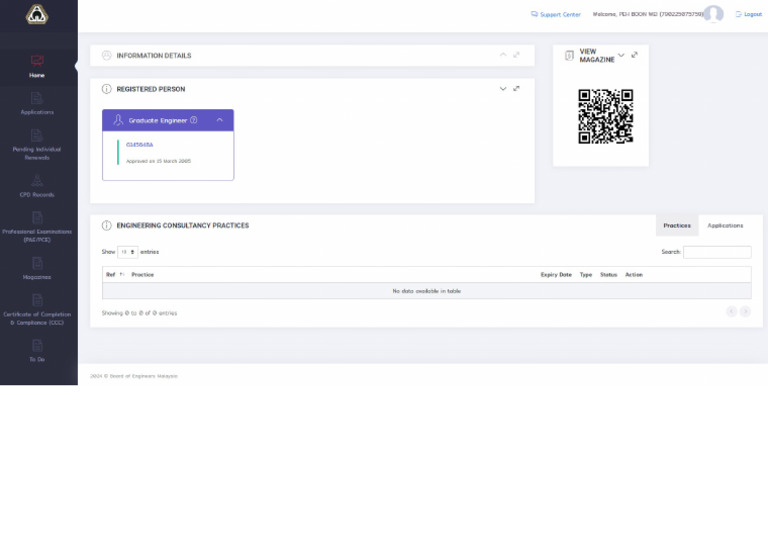Collapse the Registered Person panel

(x=503, y=89)
